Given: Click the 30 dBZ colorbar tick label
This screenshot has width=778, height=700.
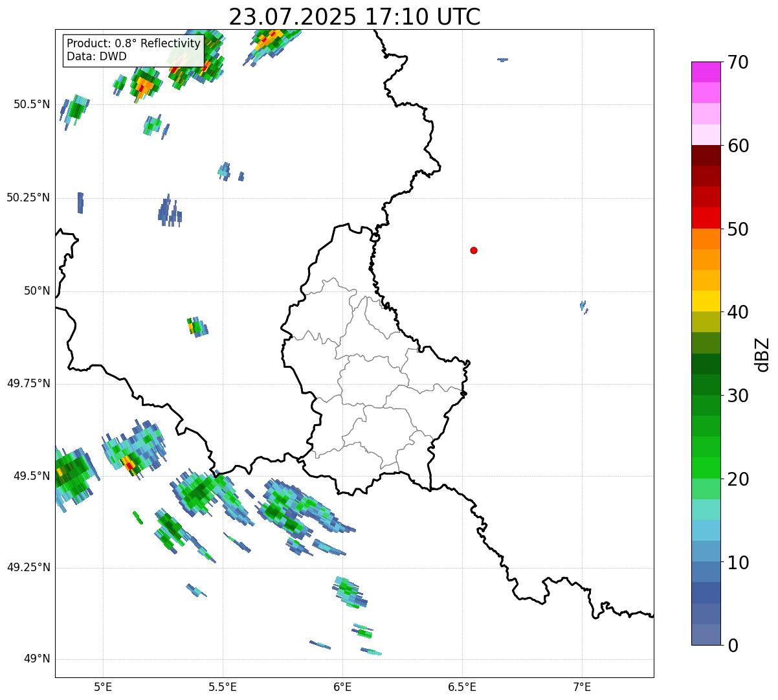Looking at the screenshot, I should click(x=738, y=396).
